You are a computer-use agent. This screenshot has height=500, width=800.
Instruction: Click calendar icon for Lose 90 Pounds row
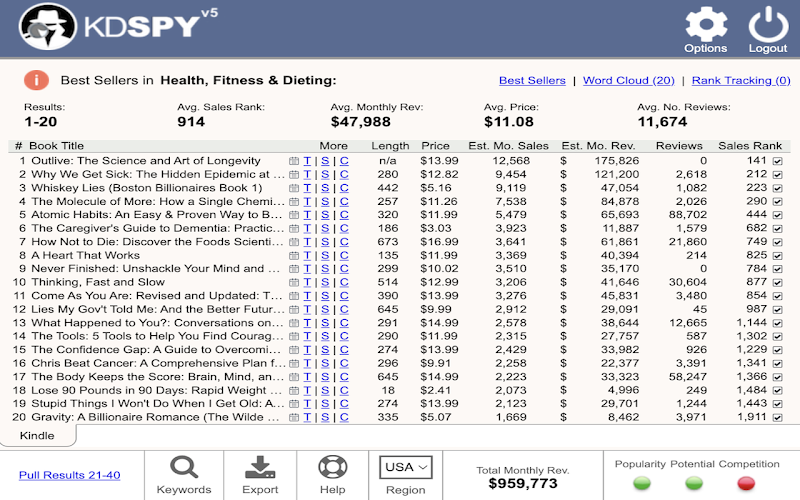[294, 390]
